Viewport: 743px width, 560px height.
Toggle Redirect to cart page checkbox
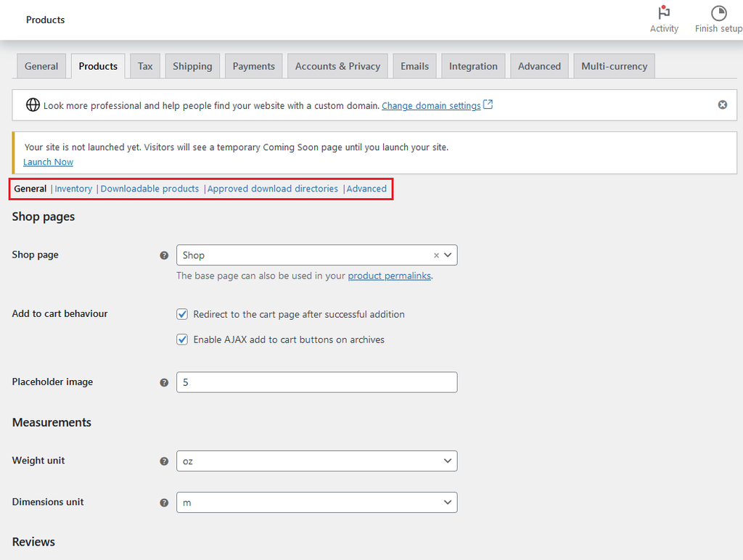[183, 314]
